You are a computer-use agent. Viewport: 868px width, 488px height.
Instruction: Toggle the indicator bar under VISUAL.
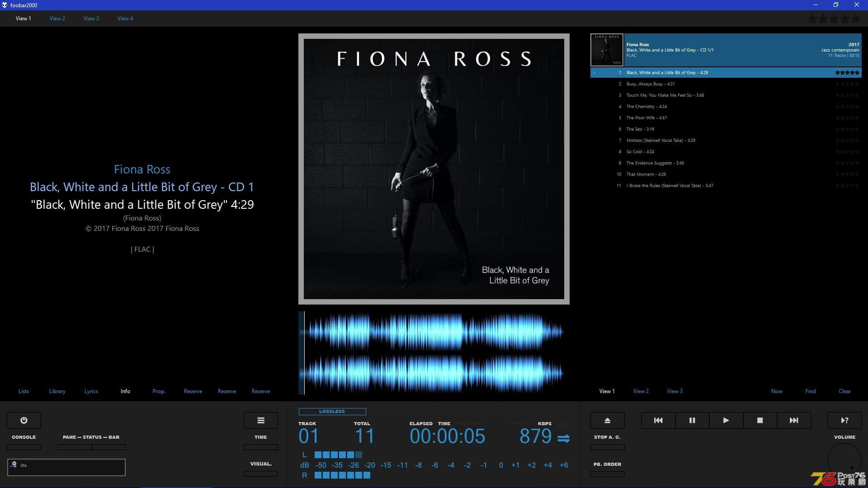point(261,474)
